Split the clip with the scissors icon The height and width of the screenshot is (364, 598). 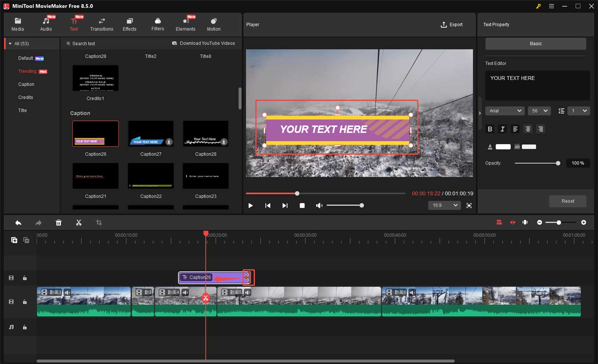point(79,223)
